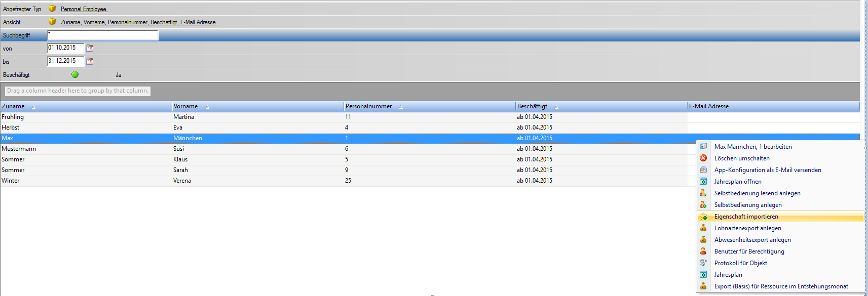Select Max Männchen, 1 bearbeiten

click(752, 147)
